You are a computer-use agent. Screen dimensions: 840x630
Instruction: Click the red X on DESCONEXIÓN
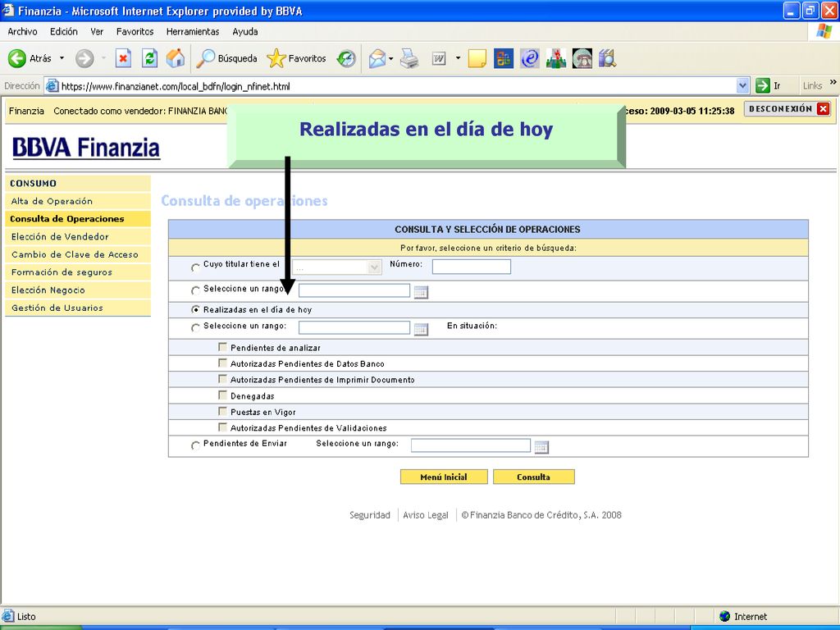pos(824,109)
